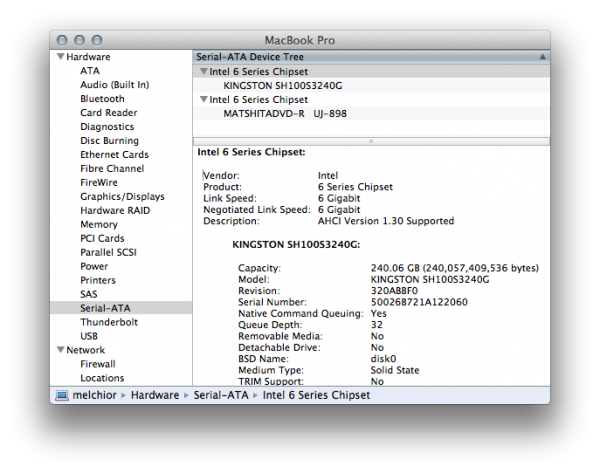This screenshot has height=473, width=600.
Task: Select Audio (Built In) in the sidebar
Action: coord(115,85)
